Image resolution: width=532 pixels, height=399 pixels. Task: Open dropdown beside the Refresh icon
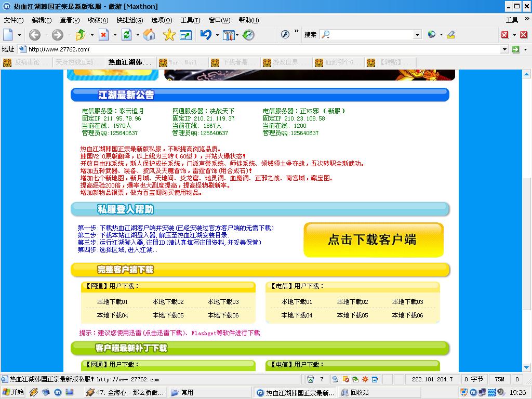click(x=137, y=35)
